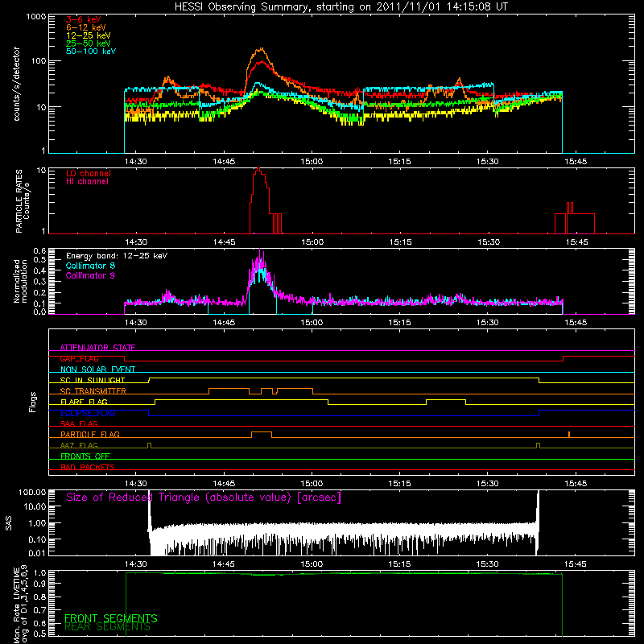Click the Flags axis label

coord(33,402)
